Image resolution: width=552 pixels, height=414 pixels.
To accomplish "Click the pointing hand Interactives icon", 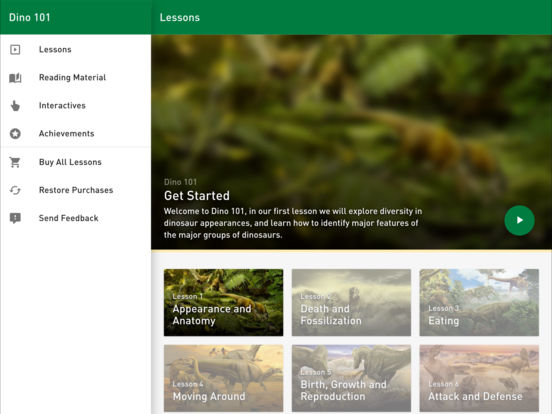I will [x=15, y=106].
